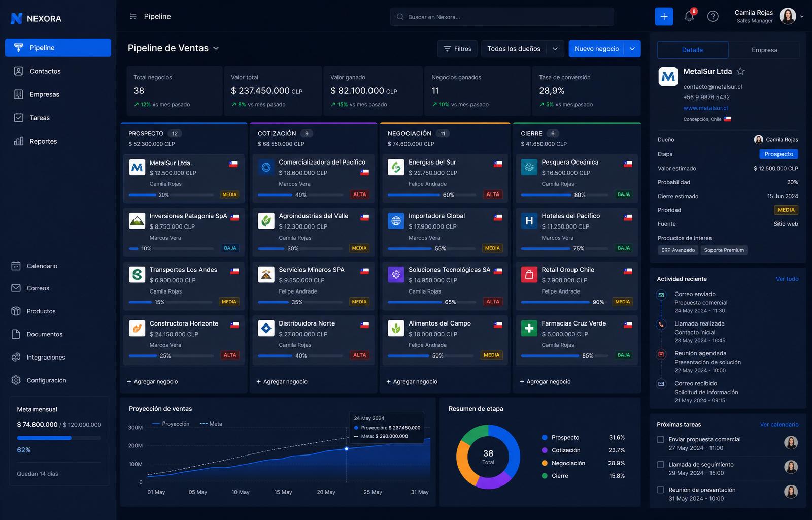
Task: Check the Reunión de presentación task
Action: [660, 490]
